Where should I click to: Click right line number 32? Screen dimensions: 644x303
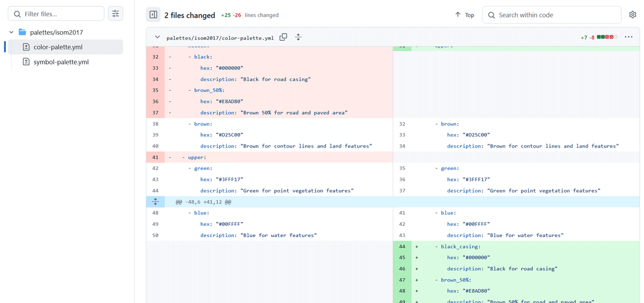(x=402, y=124)
